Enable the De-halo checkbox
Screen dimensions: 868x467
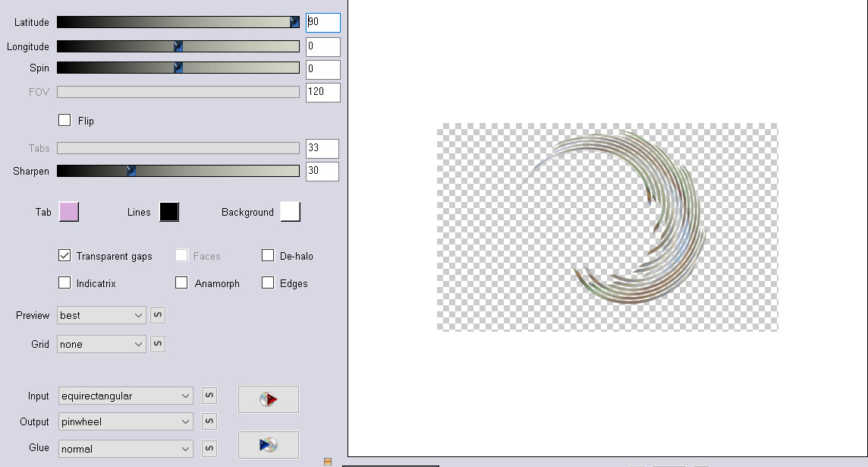(x=268, y=256)
